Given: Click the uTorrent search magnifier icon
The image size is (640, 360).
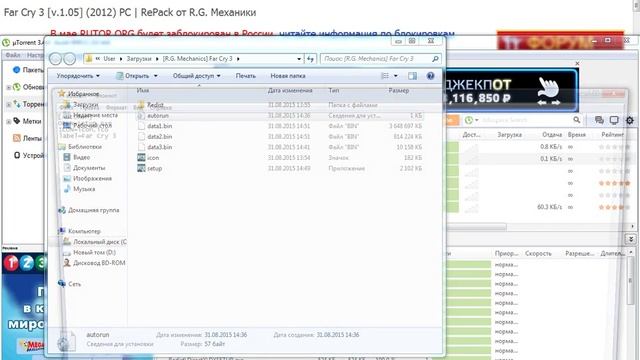Looking at the screenshot, I should (x=576, y=120).
